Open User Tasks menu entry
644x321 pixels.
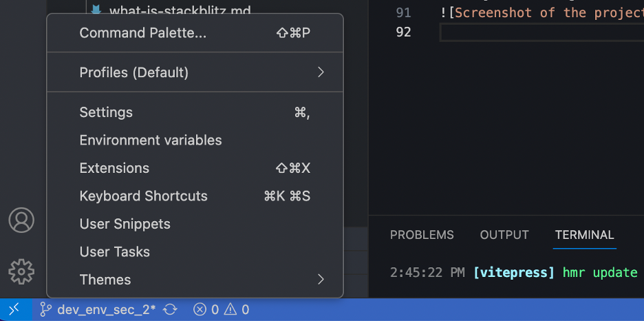tap(114, 252)
